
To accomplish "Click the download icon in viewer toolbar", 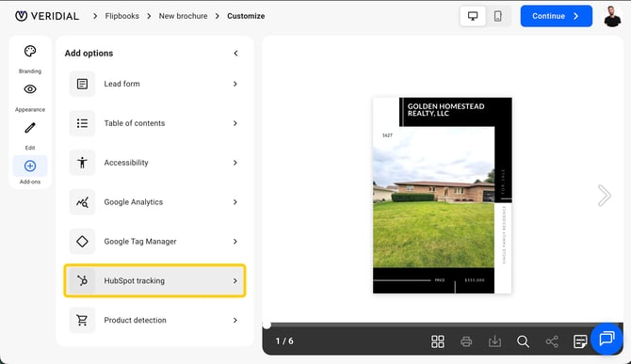I will tap(494, 341).
